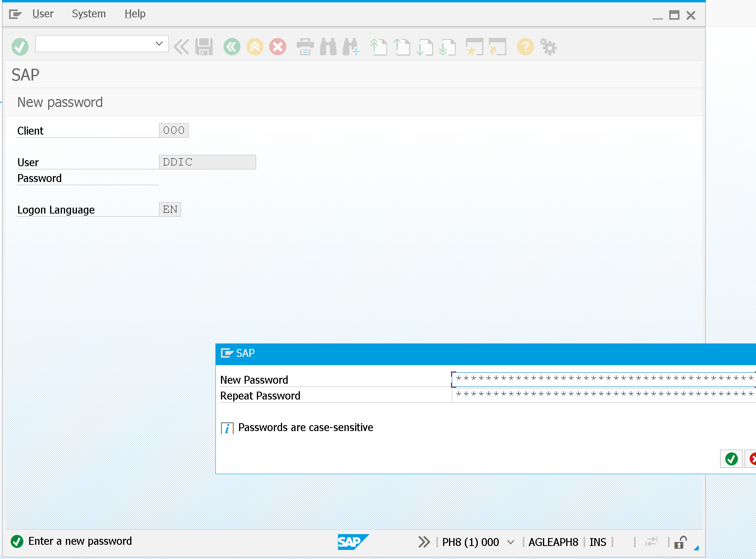Image resolution: width=756 pixels, height=559 pixels.
Task: Click the yellow Exit up-arrow icon
Action: [255, 47]
